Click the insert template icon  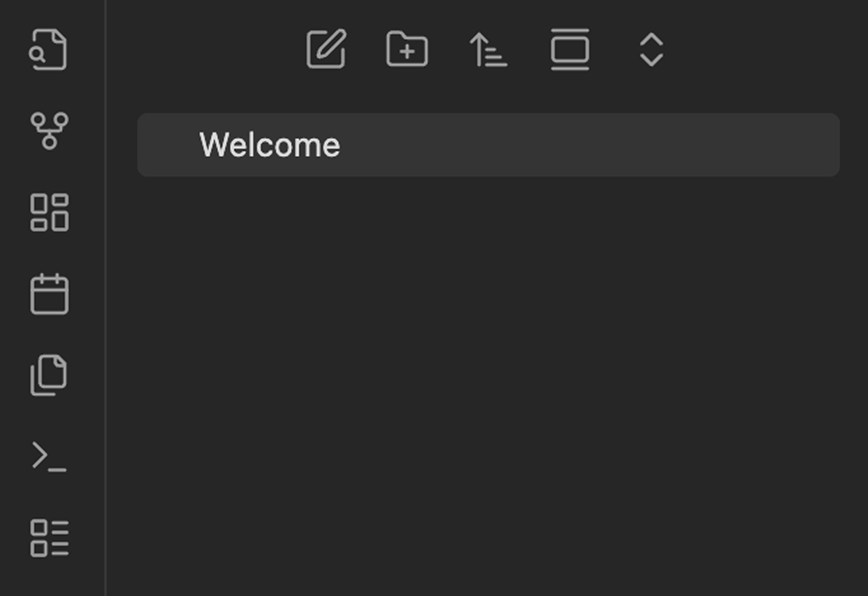(49, 375)
